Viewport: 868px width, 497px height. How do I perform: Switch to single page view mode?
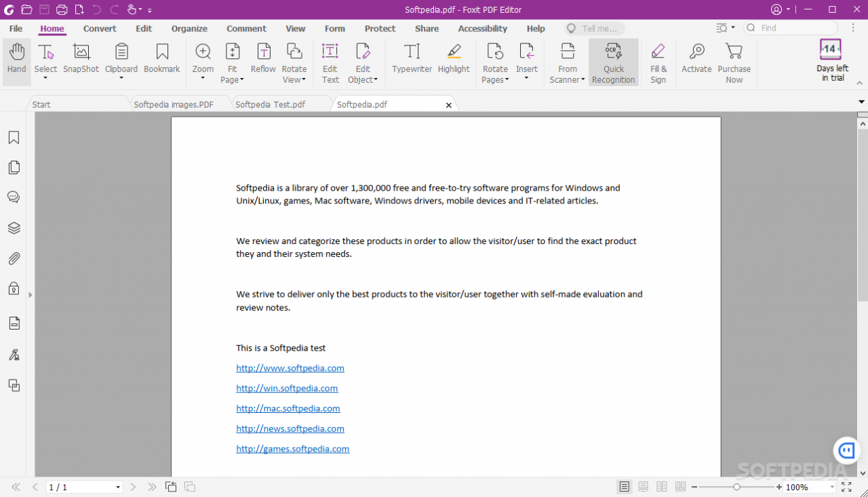[624, 486]
